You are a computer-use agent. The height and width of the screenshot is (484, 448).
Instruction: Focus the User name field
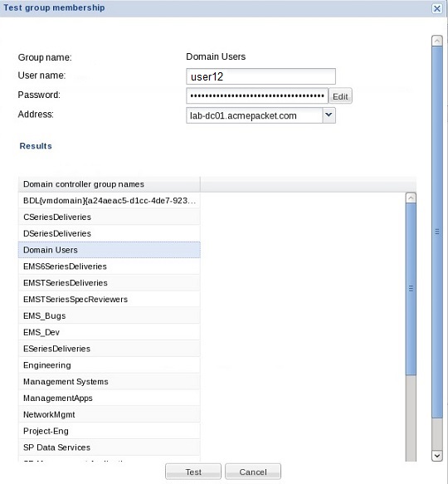pyautogui.click(x=261, y=76)
